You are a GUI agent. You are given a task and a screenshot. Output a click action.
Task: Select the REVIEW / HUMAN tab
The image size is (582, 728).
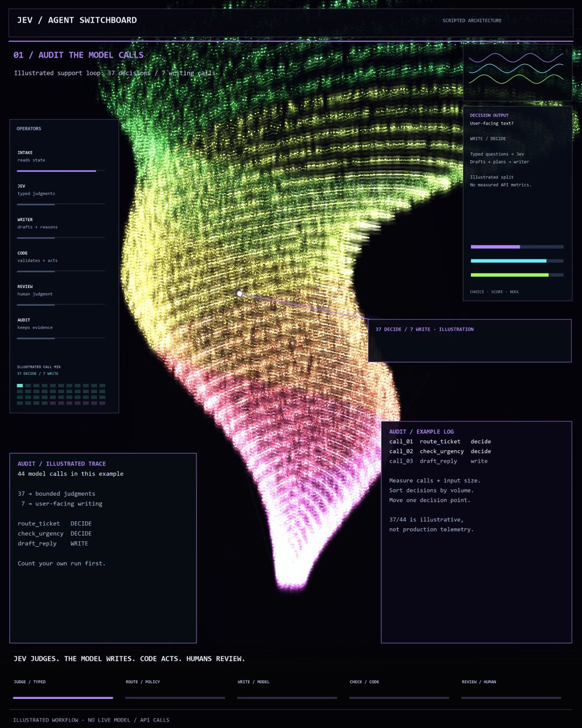coord(511,689)
